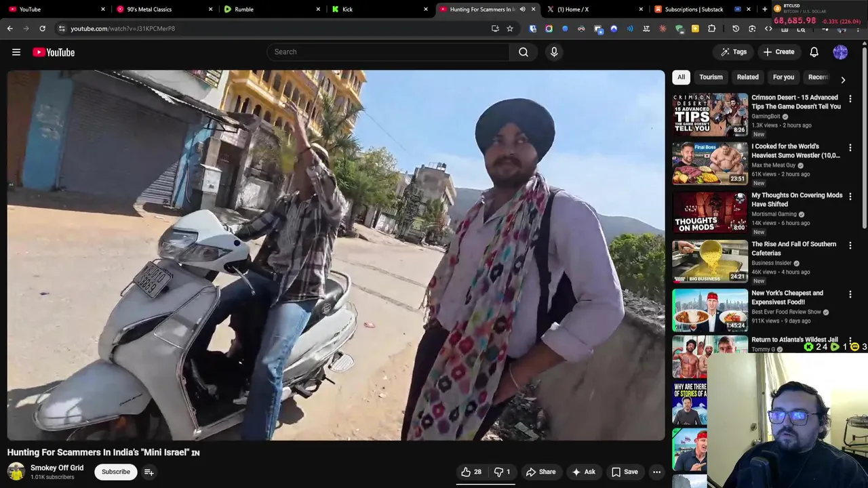Open more actions ellipsis under video

tap(656, 472)
